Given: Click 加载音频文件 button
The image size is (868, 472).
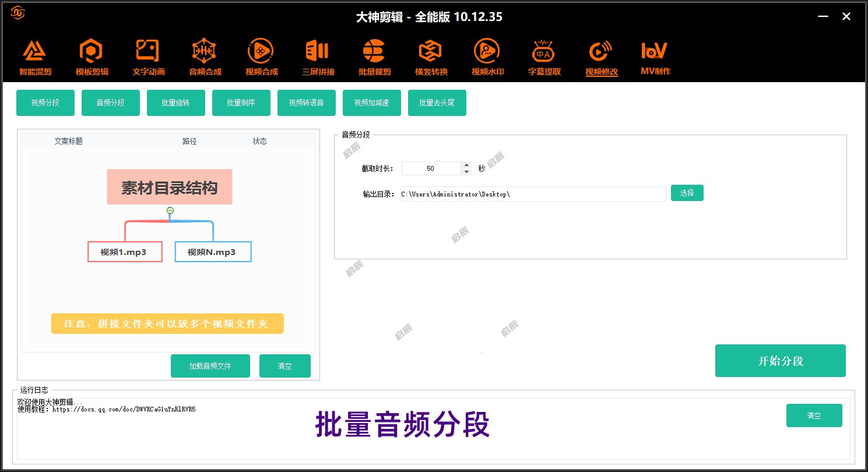Looking at the screenshot, I should coord(210,366).
